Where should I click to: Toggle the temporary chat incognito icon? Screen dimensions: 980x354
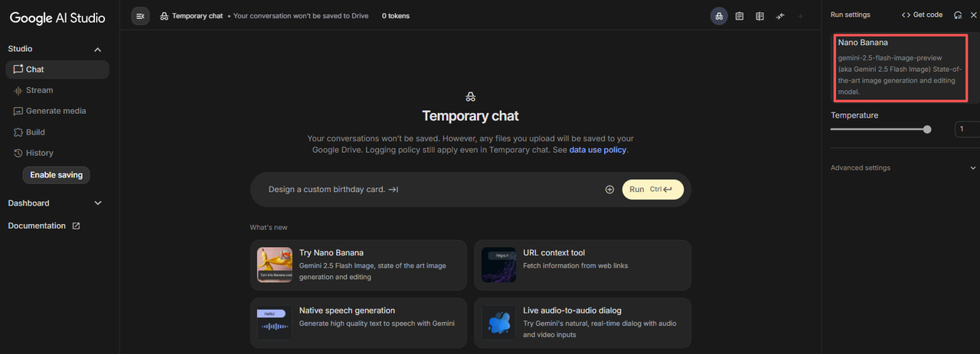pyautogui.click(x=719, y=16)
